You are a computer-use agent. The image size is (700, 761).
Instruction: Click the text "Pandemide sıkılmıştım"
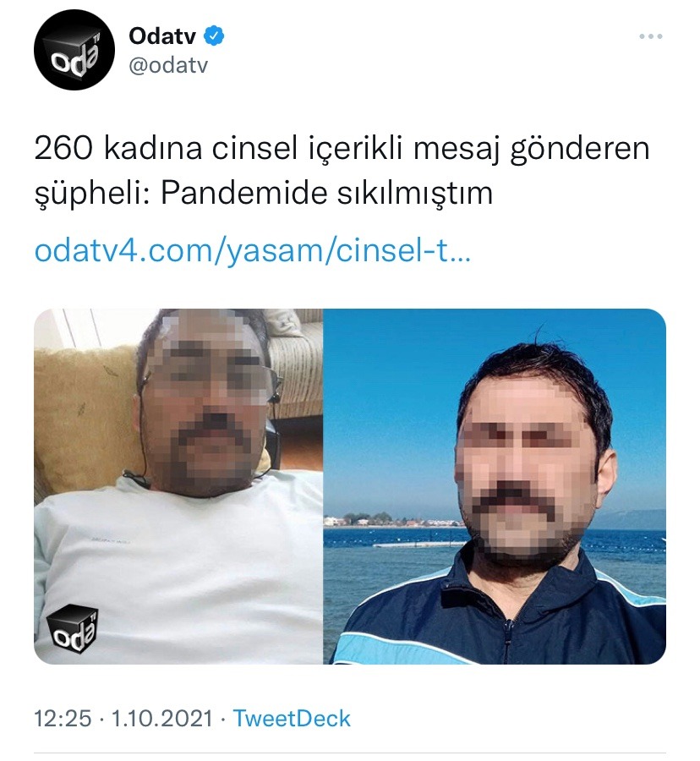(326, 193)
